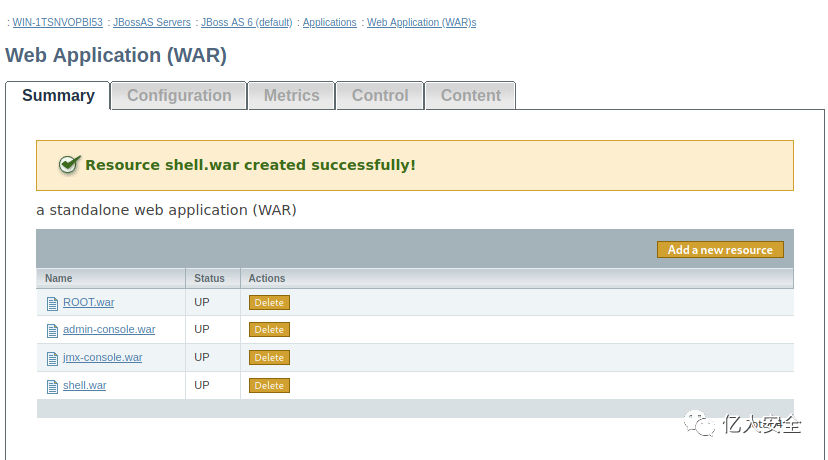
Task: Open the Configuration tab
Action: pyautogui.click(x=179, y=96)
